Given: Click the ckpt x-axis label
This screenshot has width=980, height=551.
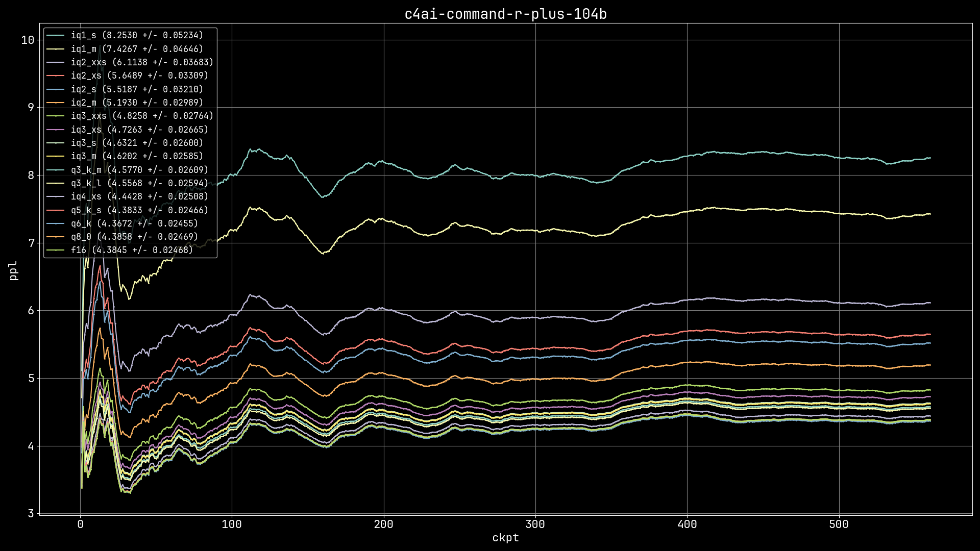Looking at the screenshot, I should tap(505, 538).
